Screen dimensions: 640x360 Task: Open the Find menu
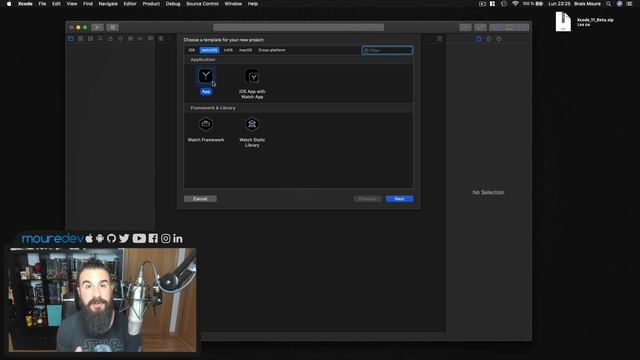pyautogui.click(x=88, y=4)
